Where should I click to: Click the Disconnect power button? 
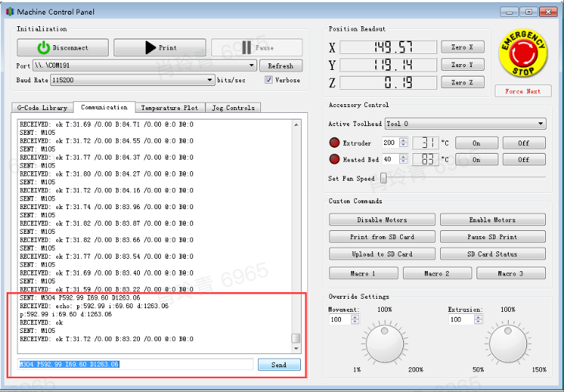point(63,48)
